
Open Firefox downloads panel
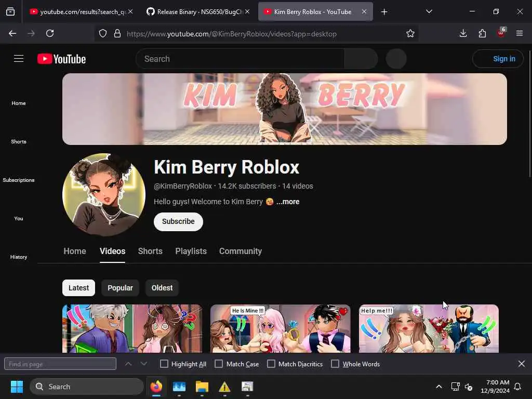point(463,33)
